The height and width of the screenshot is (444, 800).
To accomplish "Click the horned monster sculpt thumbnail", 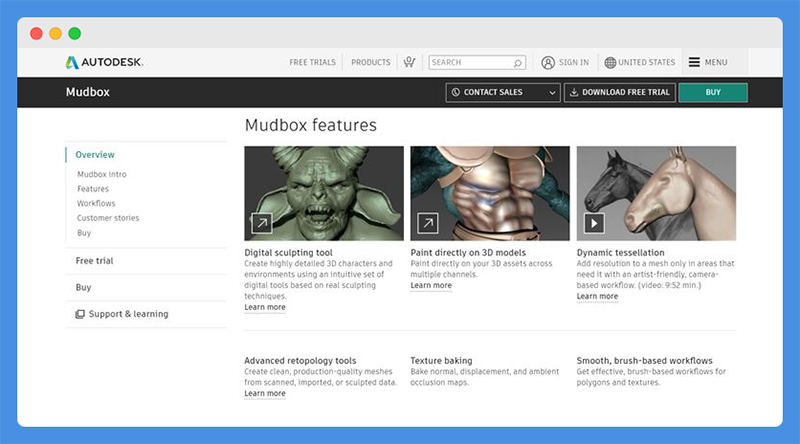I will point(324,193).
